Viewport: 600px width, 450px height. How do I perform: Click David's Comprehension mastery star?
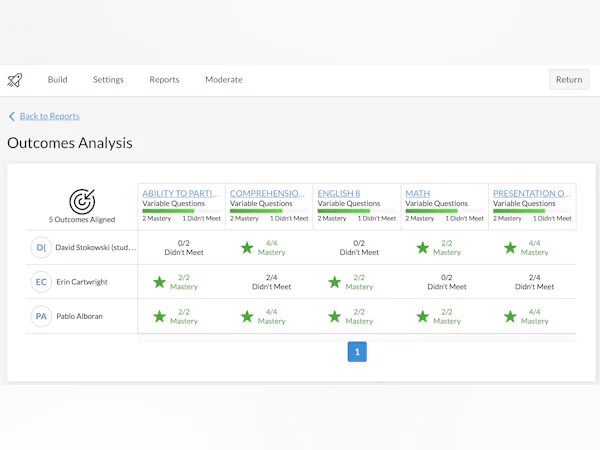click(x=247, y=248)
